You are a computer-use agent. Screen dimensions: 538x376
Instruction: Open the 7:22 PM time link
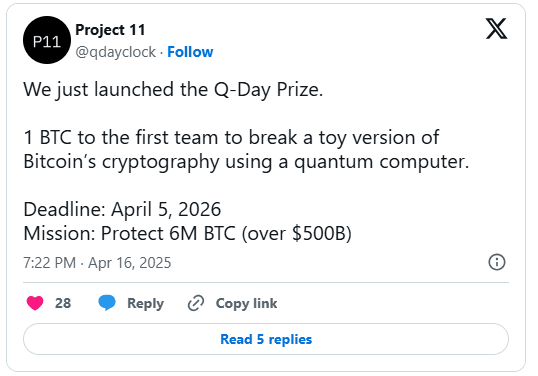click(49, 263)
